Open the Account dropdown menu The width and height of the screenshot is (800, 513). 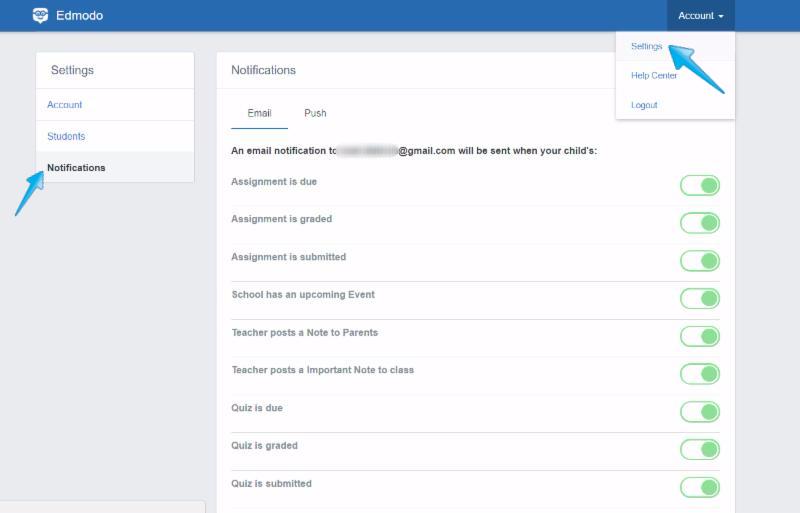tap(700, 16)
